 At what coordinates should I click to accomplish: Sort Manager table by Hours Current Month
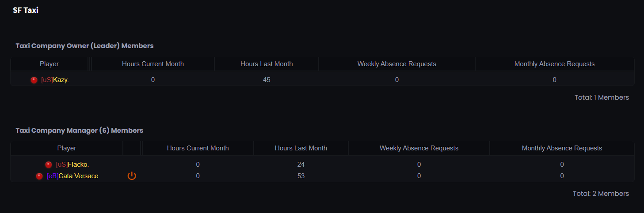pyautogui.click(x=198, y=148)
